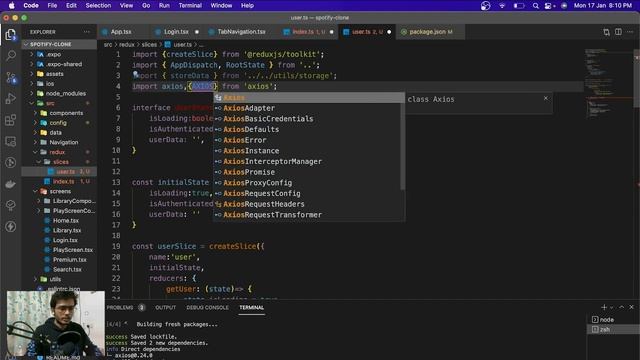Expand the config folder

pyautogui.click(x=59, y=122)
